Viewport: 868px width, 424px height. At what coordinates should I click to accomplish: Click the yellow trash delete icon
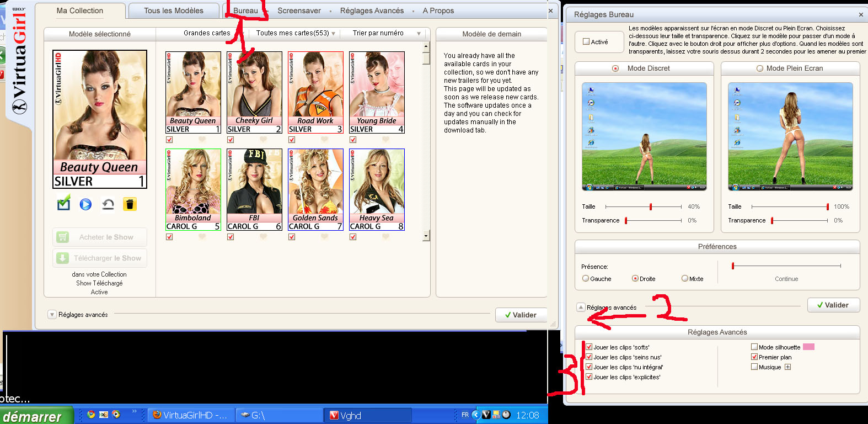coord(130,204)
